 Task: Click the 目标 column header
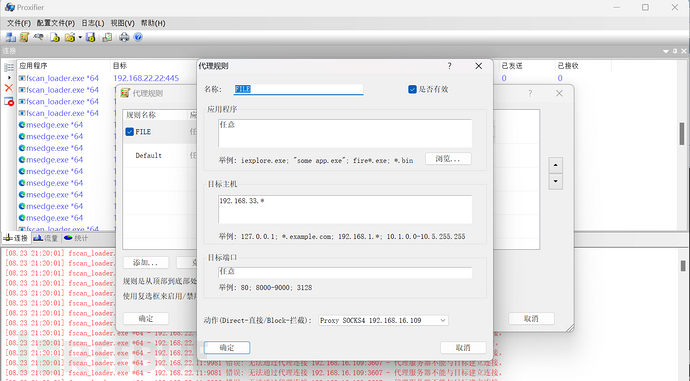tap(120, 66)
